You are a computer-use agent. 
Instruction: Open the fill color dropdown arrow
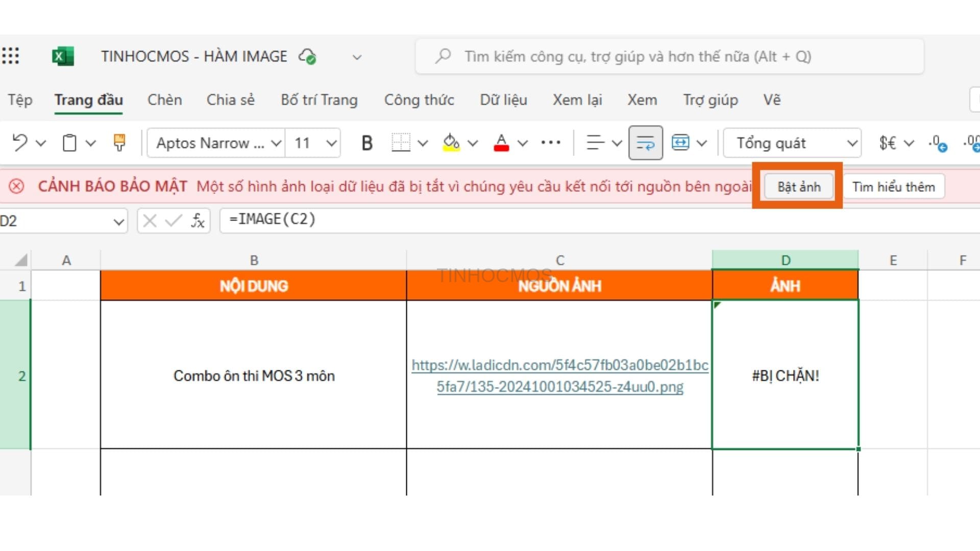coord(473,143)
